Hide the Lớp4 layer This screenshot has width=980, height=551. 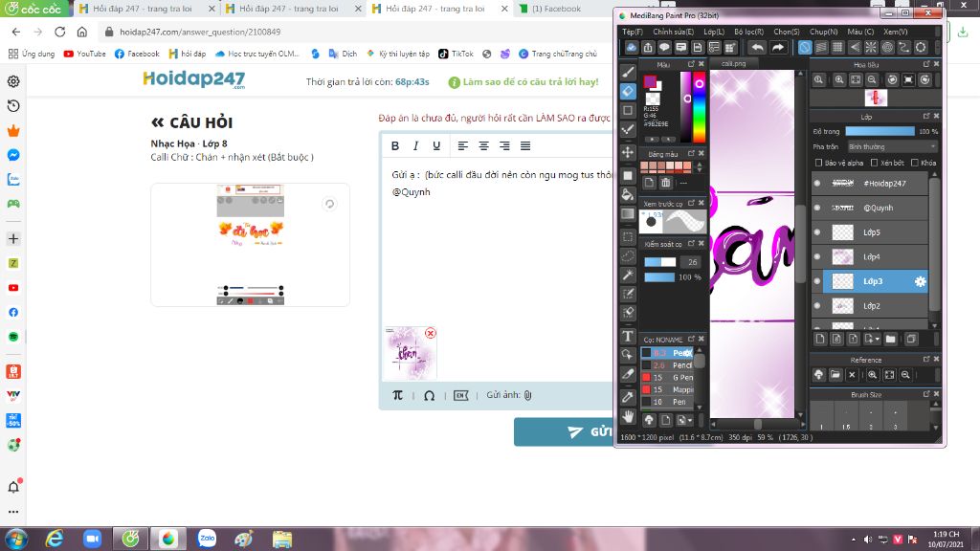click(817, 256)
